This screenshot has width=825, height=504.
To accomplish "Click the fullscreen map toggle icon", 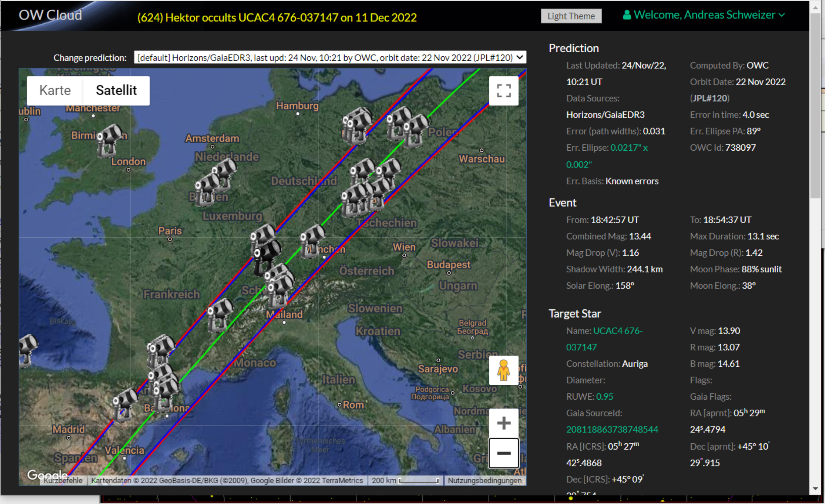I will 503,91.
